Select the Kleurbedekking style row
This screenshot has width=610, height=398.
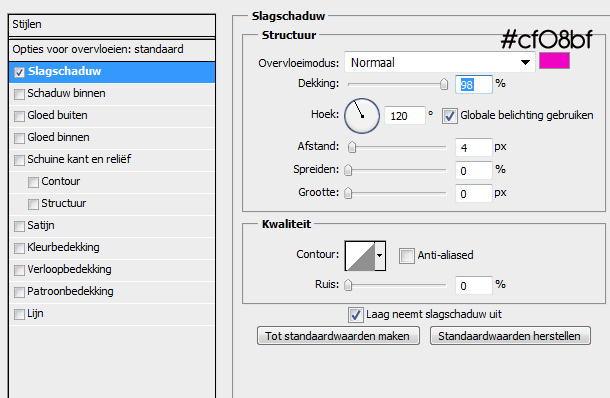[x=112, y=248]
